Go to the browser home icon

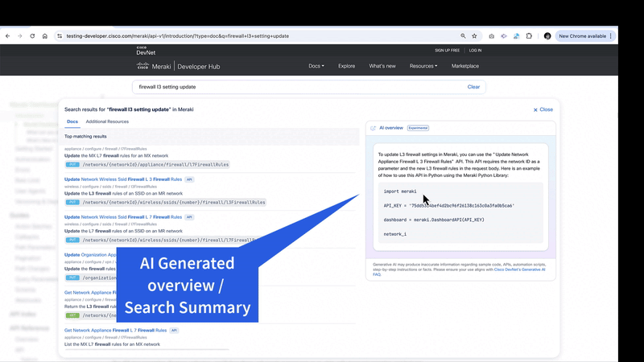coord(45,36)
